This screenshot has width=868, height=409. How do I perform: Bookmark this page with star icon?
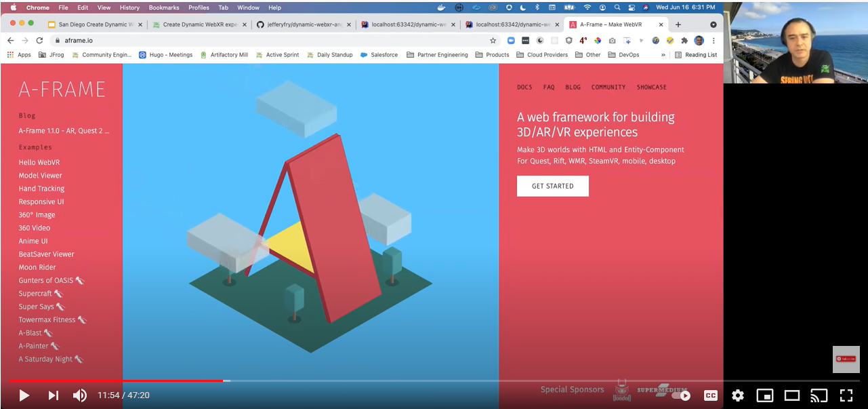click(493, 41)
